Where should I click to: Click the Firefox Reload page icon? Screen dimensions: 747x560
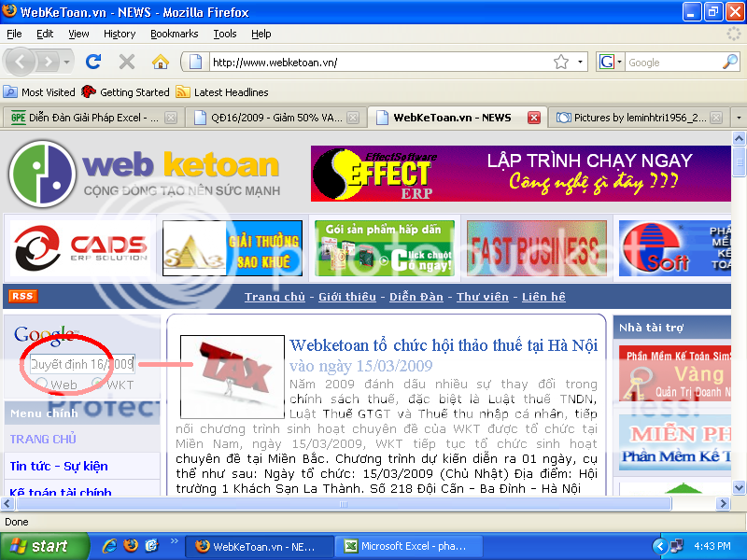[x=92, y=63]
